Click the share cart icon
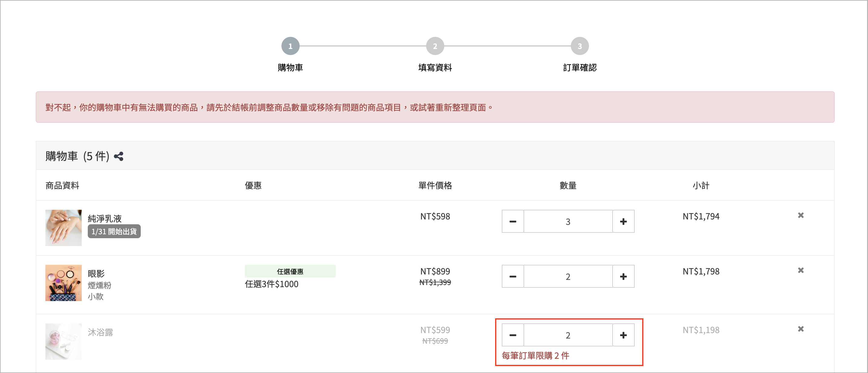Screen dimensions: 868x373 pyautogui.click(x=119, y=156)
